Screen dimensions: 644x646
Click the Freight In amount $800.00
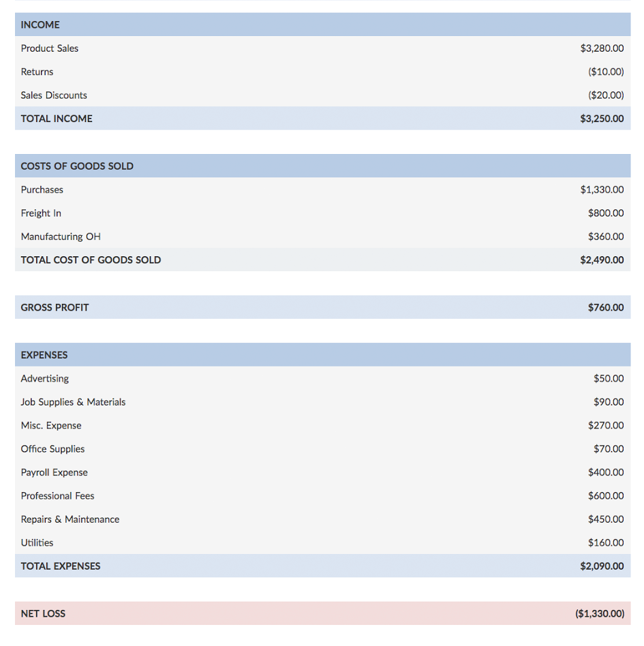tap(606, 213)
